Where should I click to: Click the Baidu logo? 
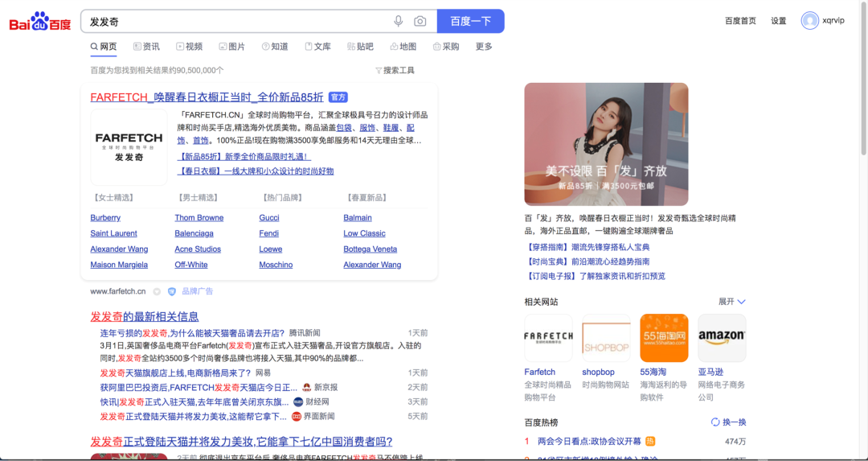[39, 22]
